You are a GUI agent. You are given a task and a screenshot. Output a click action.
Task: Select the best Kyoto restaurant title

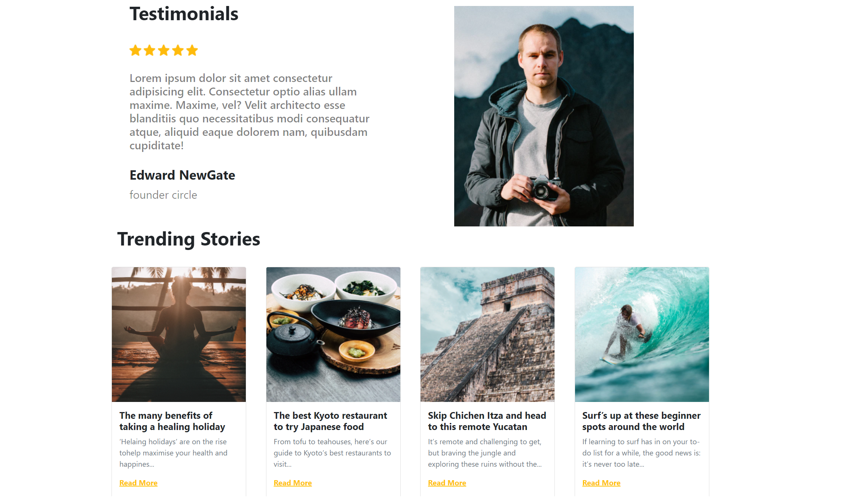pyautogui.click(x=330, y=421)
